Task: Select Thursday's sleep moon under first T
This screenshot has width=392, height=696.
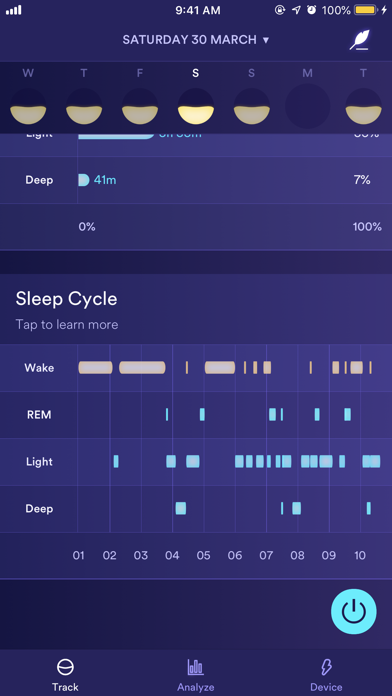Action: [x=84, y=107]
